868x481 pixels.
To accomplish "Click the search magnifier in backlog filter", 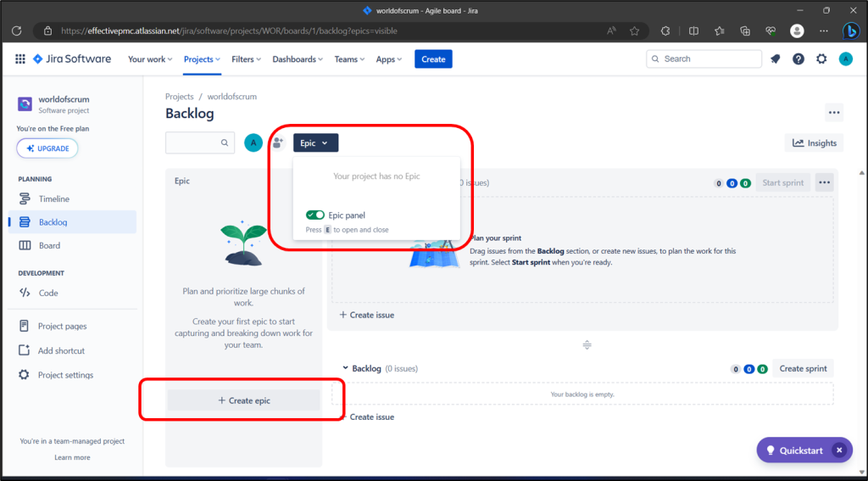I will tap(225, 143).
